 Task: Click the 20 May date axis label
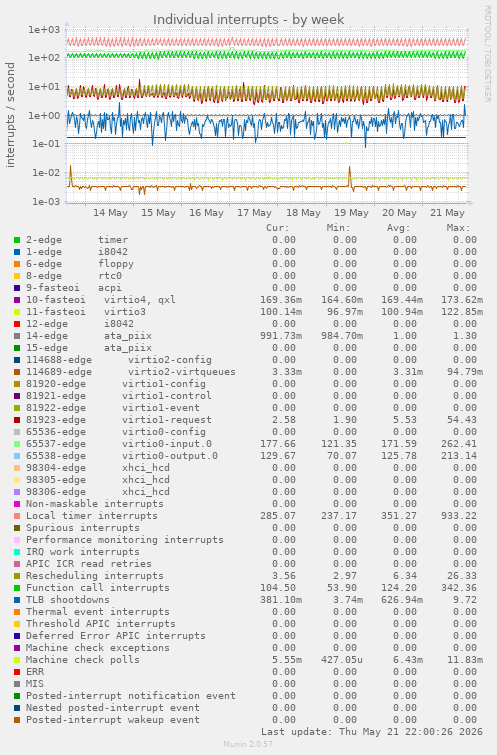point(399,213)
